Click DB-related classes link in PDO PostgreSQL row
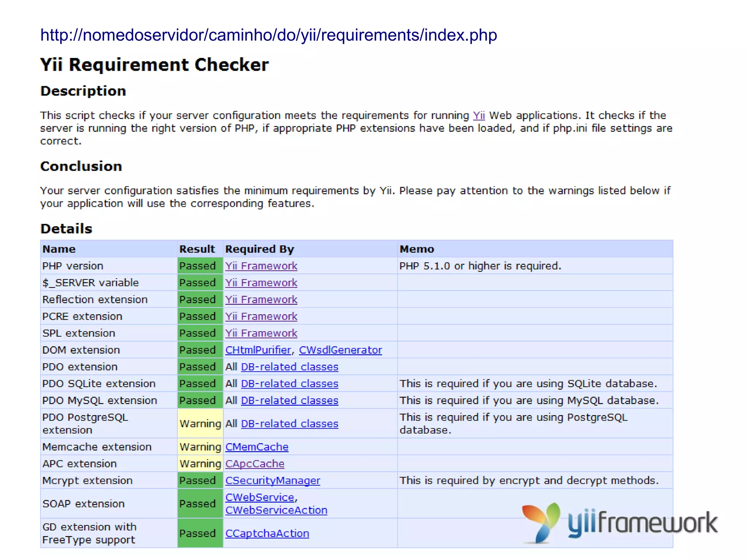Screen dimensions: 747x560 tap(290, 424)
